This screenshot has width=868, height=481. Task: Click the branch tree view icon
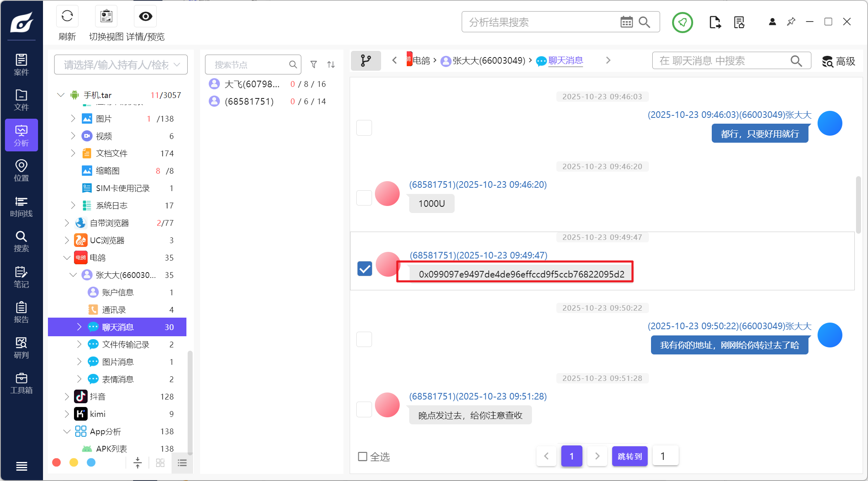[x=366, y=61]
